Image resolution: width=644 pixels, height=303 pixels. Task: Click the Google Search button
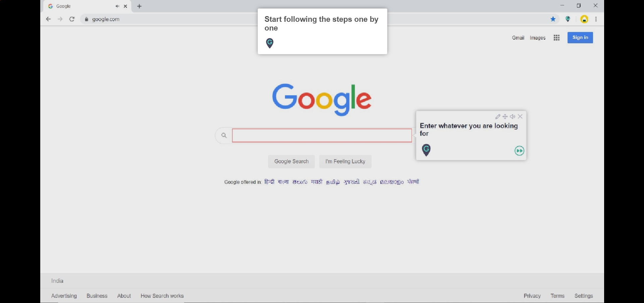(291, 161)
